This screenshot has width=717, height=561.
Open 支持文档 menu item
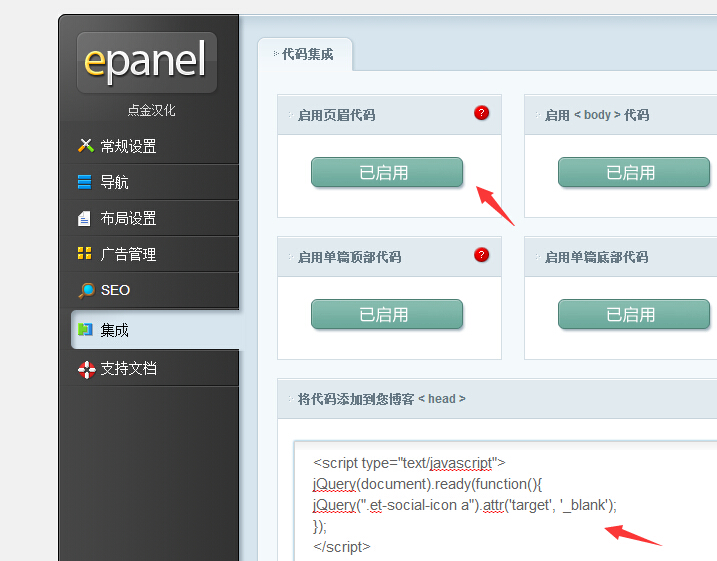click(x=150, y=369)
